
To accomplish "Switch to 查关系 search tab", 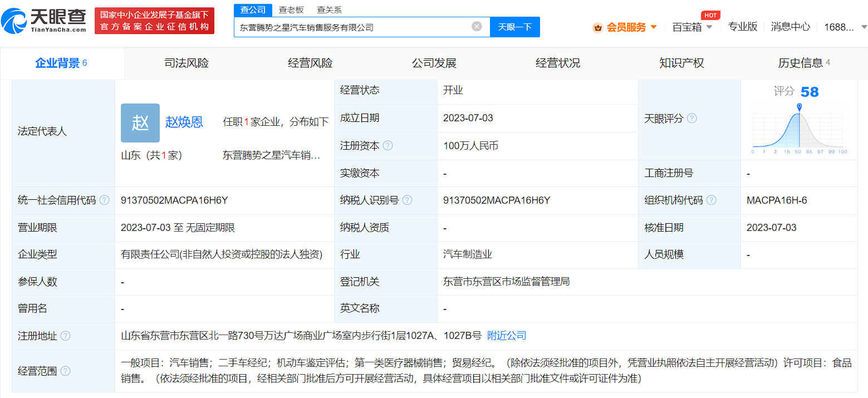I will 330,10.
